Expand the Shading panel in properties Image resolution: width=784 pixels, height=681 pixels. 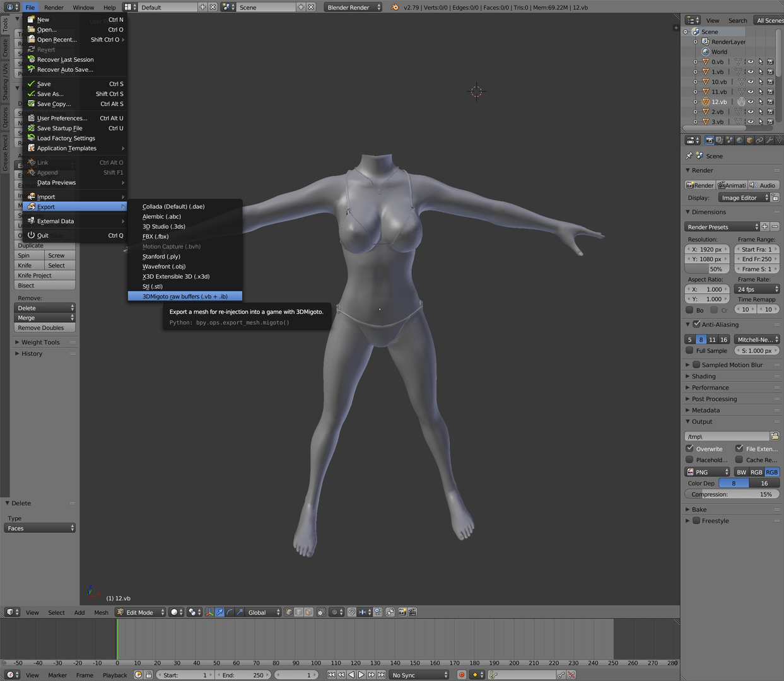(x=704, y=376)
